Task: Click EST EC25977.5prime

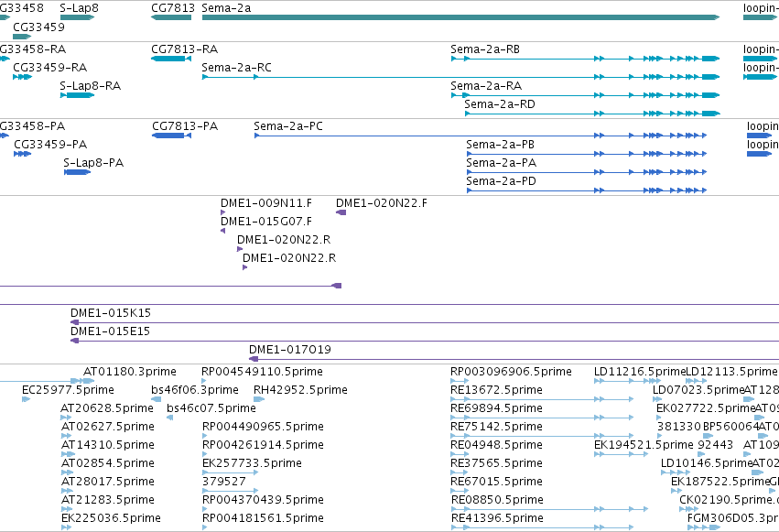Action: (x=68, y=390)
